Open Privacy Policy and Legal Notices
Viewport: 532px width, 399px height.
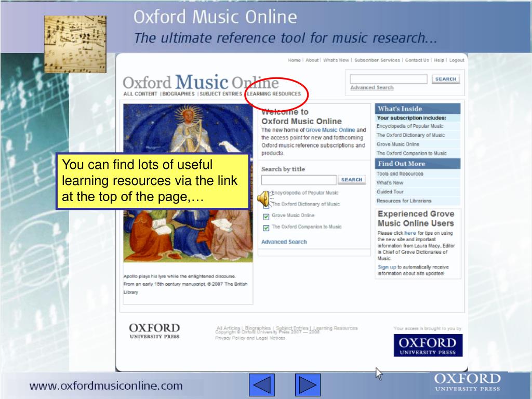coord(250,338)
